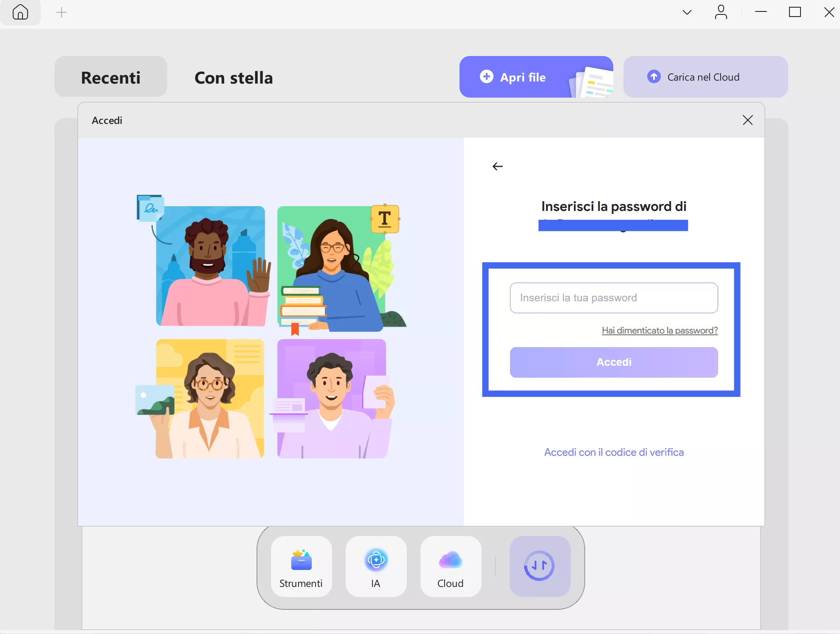Viewport: 840px width, 634px height.
Task: Go back with the left arrow
Action: click(x=498, y=166)
